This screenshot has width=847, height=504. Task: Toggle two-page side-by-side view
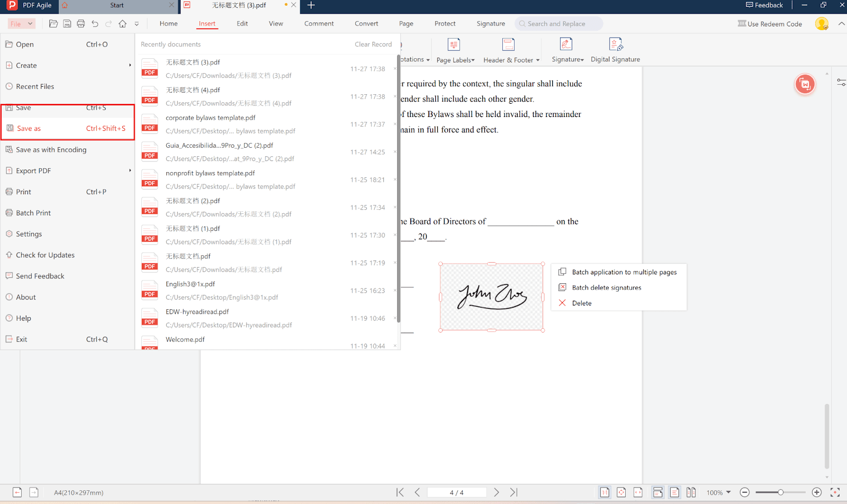(691, 492)
